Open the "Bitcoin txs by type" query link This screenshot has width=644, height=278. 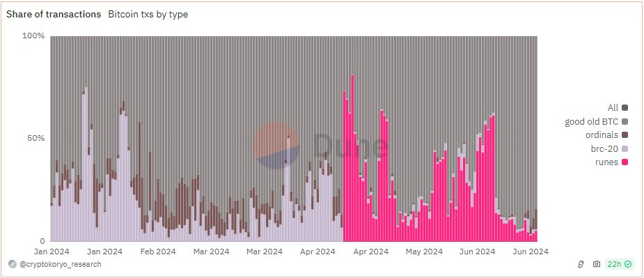148,14
